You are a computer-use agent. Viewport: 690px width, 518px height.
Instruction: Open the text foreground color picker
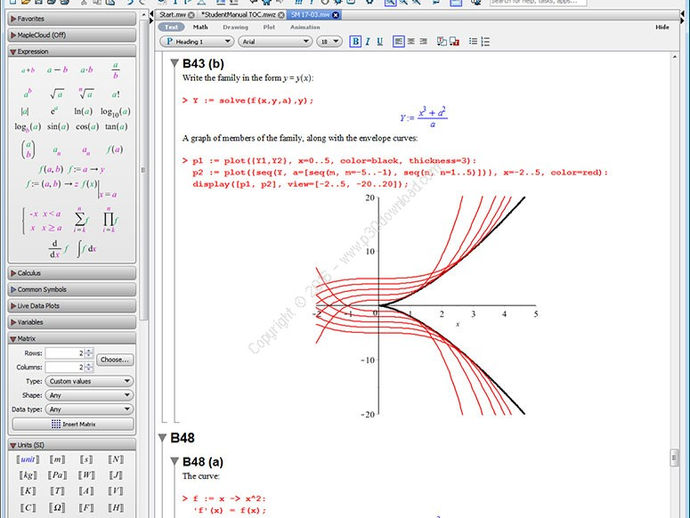[x=442, y=41]
